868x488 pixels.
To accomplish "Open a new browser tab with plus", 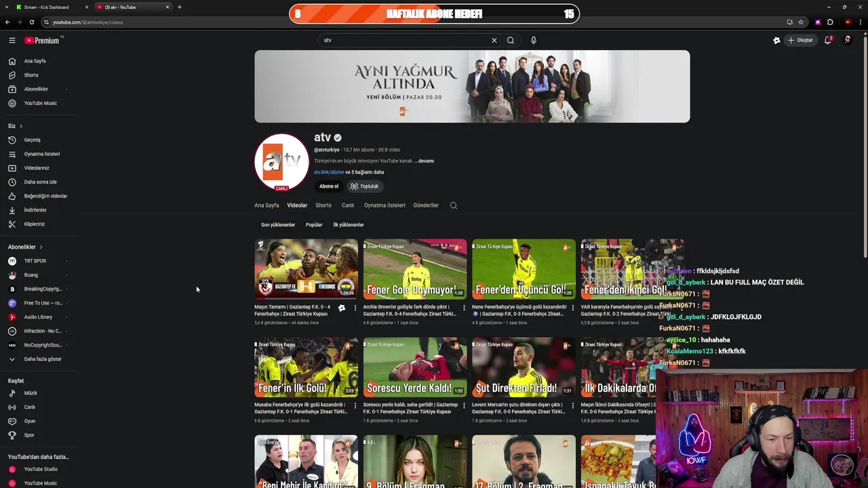I will coord(179,7).
